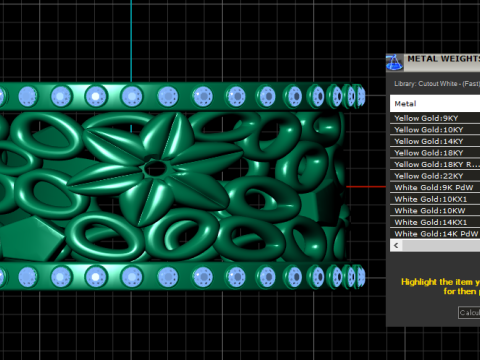Click the Metal column header
Viewport: 480px width, 360px height.
click(435, 104)
